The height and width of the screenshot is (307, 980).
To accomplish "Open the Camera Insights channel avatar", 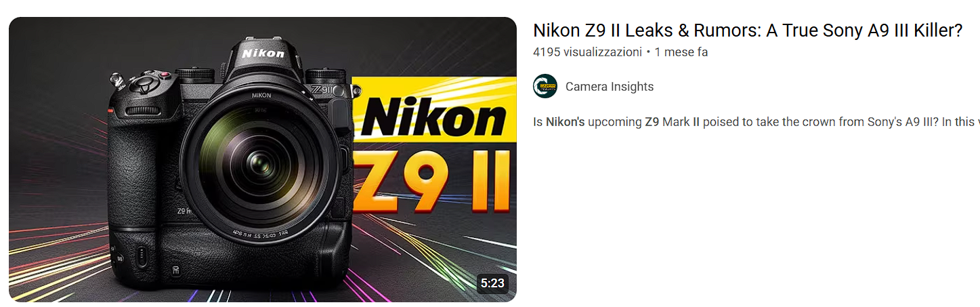I will [545, 87].
